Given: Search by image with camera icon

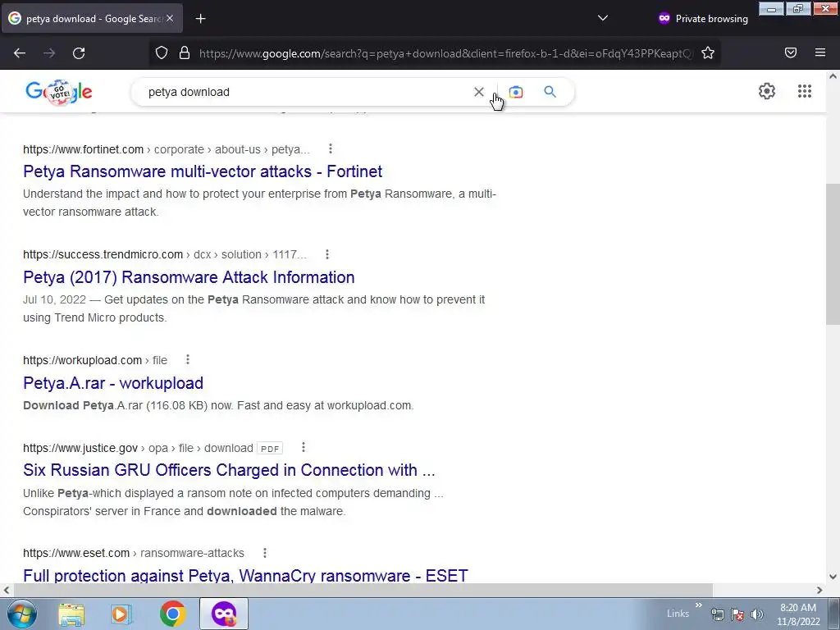Looking at the screenshot, I should tap(516, 92).
